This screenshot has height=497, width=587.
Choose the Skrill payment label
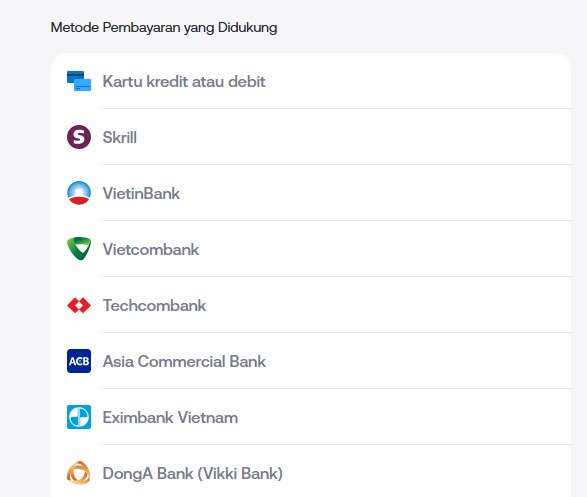point(120,137)
